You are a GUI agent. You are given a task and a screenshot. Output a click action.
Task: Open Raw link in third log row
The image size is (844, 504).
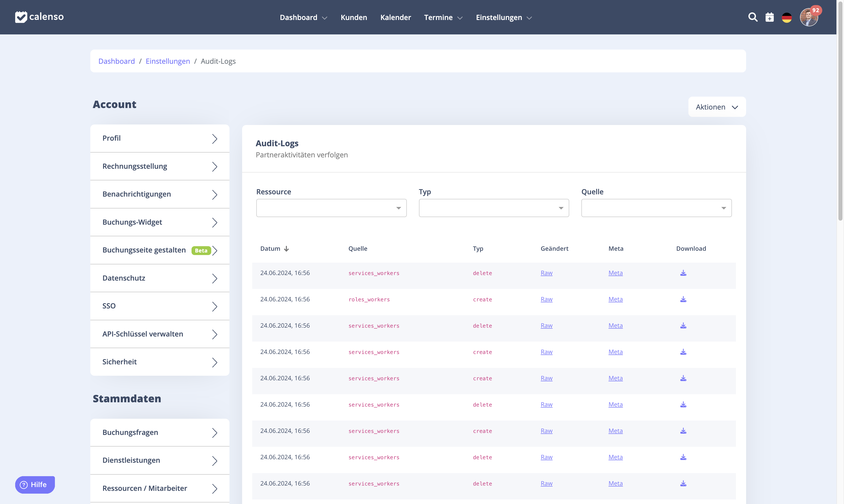click(546, 326)
